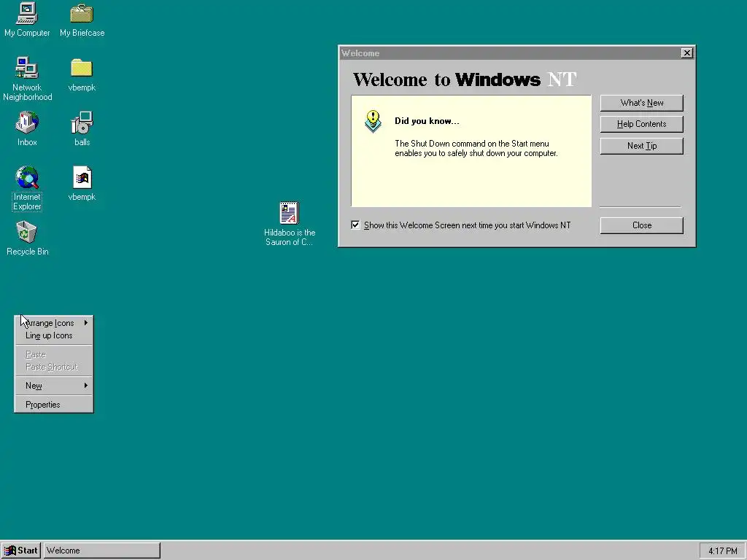Click the Shut Down command tip text
Viewport: 747px width, 560px height.
[x=476, y=148]
